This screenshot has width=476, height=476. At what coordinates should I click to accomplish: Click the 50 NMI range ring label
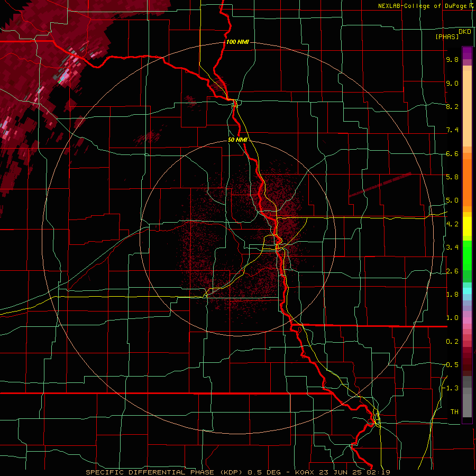[237, 140]
